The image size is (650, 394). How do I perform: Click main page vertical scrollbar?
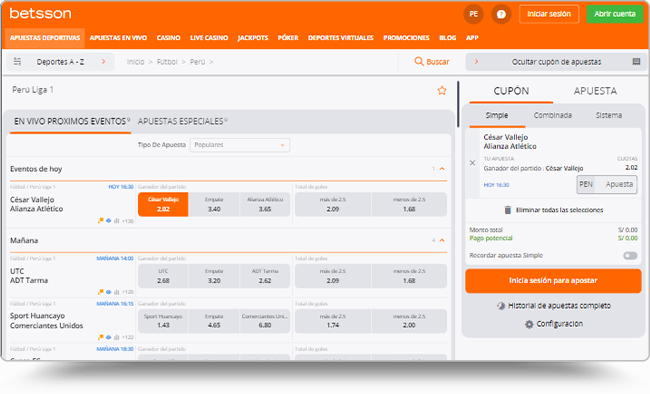tap(458, 104)
